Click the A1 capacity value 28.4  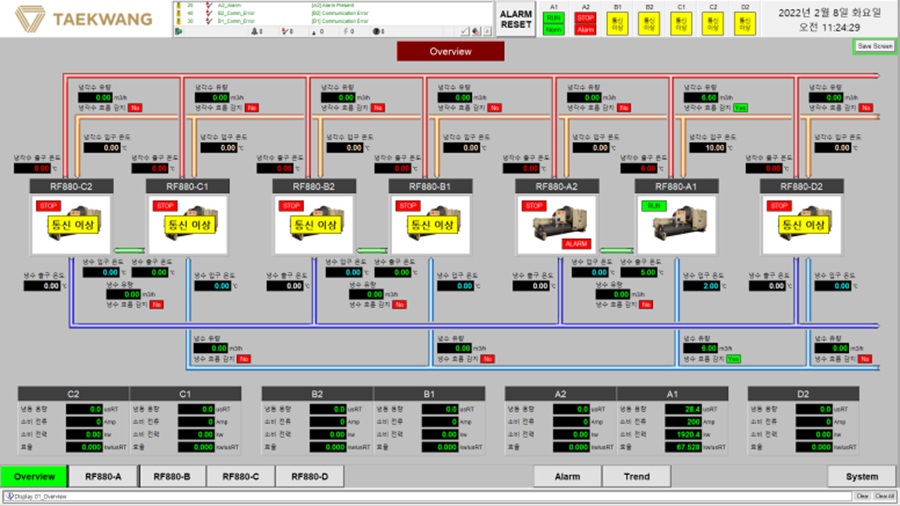click(683, 409)
